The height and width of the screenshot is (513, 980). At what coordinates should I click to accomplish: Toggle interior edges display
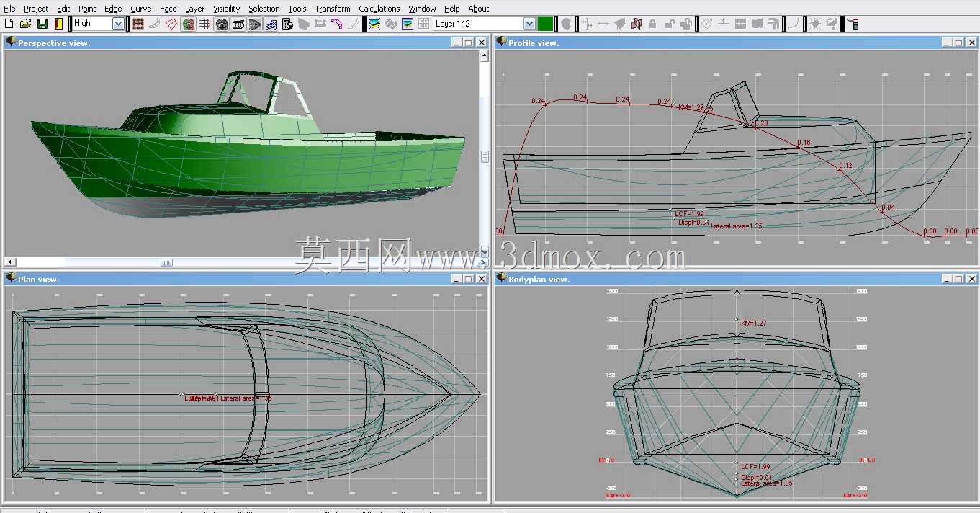click(x=171, y=24)
